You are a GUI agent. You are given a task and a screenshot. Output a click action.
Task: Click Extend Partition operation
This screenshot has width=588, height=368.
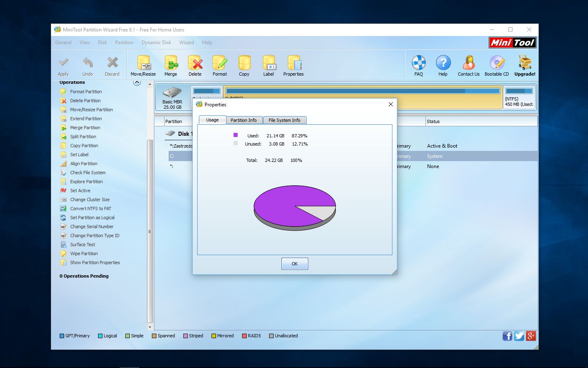(86, 119)
